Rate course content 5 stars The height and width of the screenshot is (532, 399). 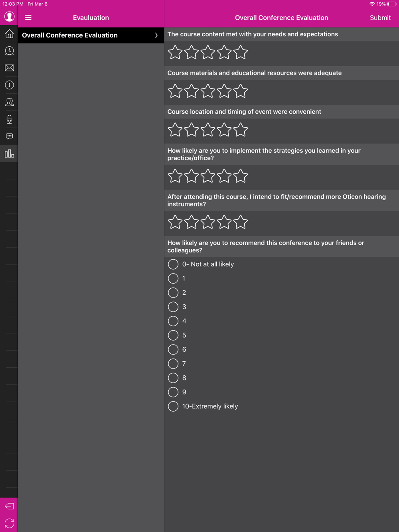tap(241, 52)
